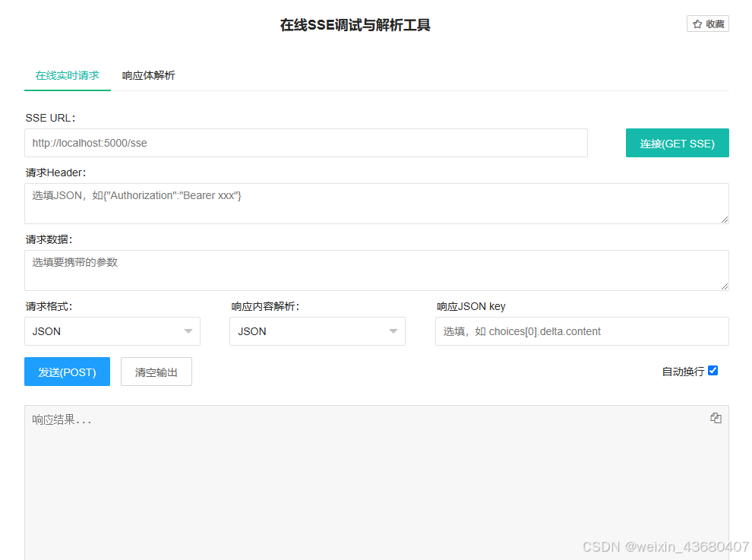Click the 连接(GET SSE) button
This screenshot has height=560, width=752.
[x=677, y=143]
